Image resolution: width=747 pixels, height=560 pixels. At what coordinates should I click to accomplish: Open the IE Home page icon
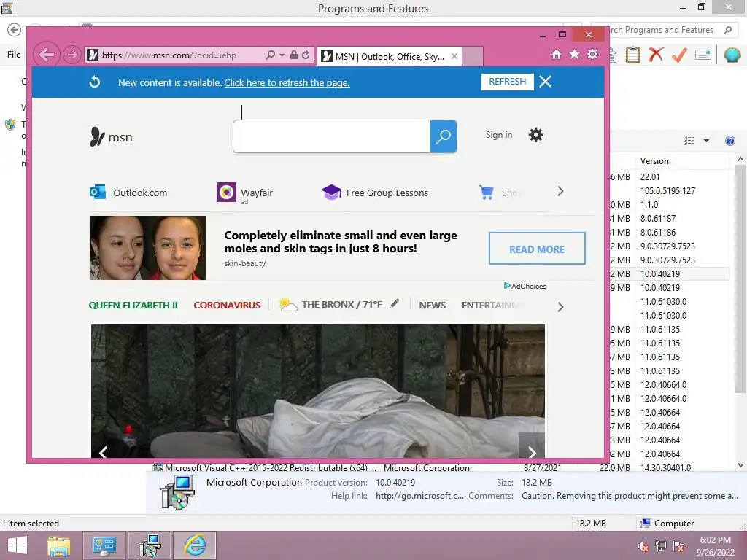[x=557, y=55]
